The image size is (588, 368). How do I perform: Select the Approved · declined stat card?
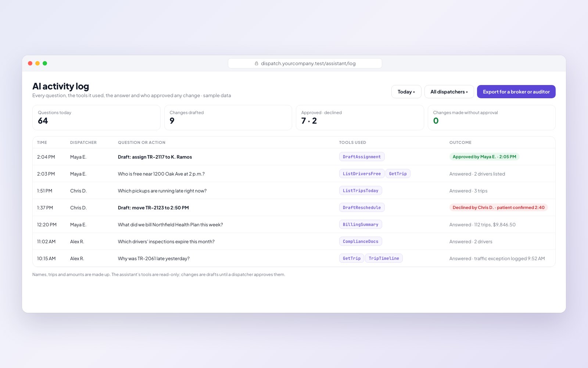pos(360,117)
